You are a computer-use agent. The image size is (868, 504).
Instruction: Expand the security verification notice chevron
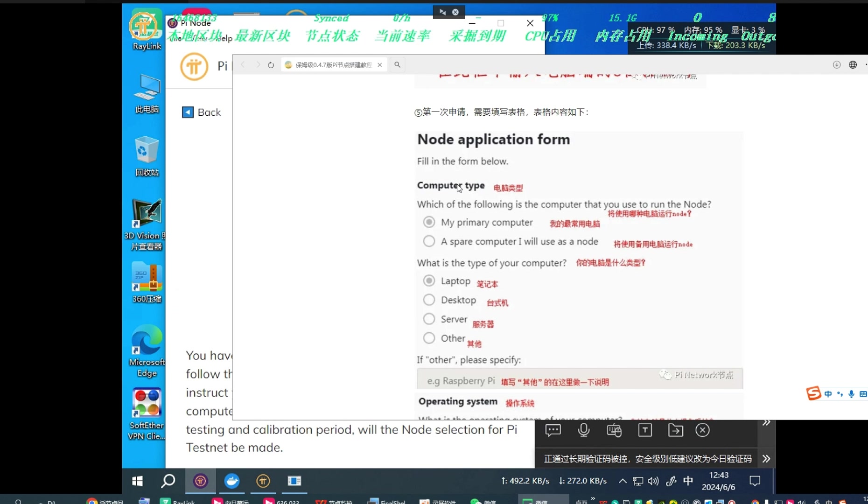pos(766,459)
